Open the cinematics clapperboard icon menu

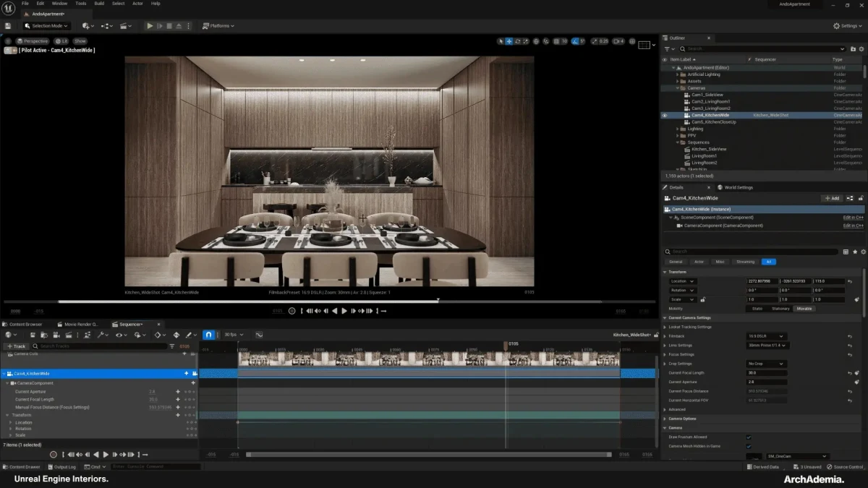click(126, 26)
